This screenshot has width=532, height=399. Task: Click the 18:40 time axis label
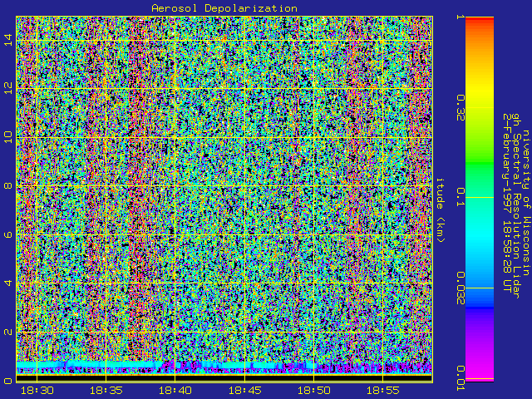tap(175, 390)
